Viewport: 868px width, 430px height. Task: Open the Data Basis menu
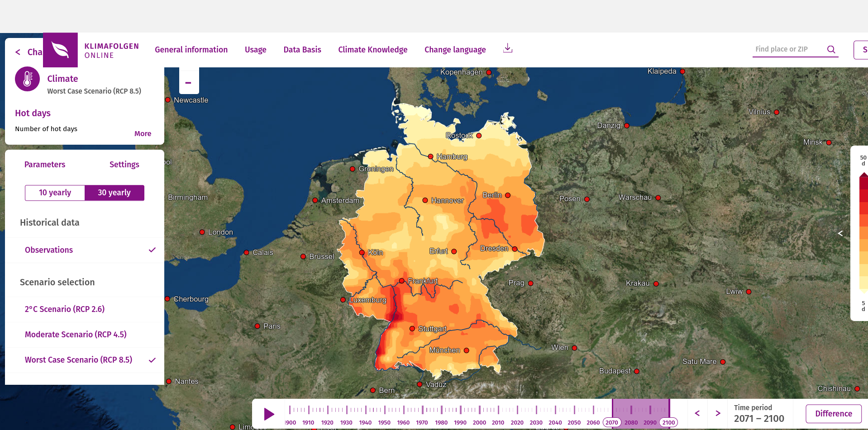pyautogui.click(x=302, y=50)
